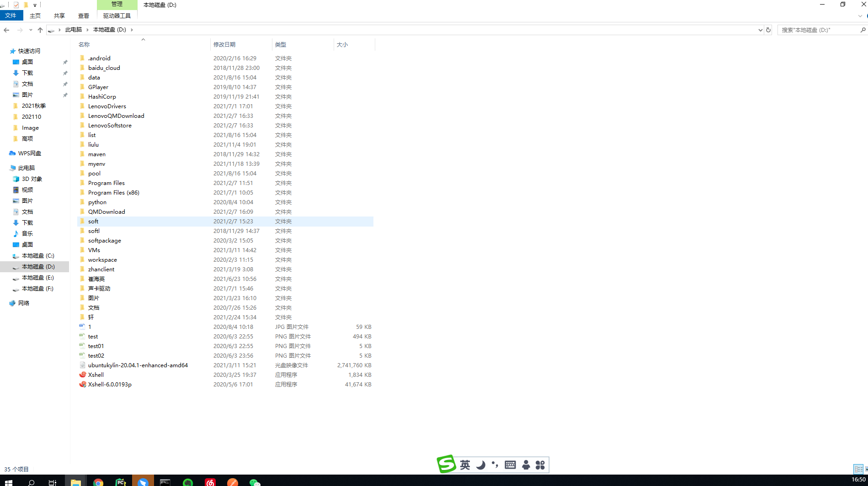Switch to the 共享 ribbon tab
868x486 pixels.
coord(59,16)
